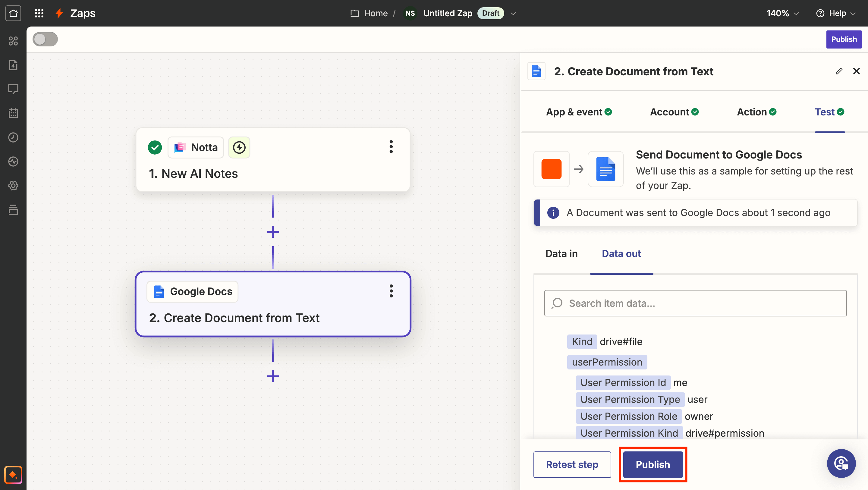Click the Kind data label
Viewport: 868px width, 490px height.
(582, 341)
